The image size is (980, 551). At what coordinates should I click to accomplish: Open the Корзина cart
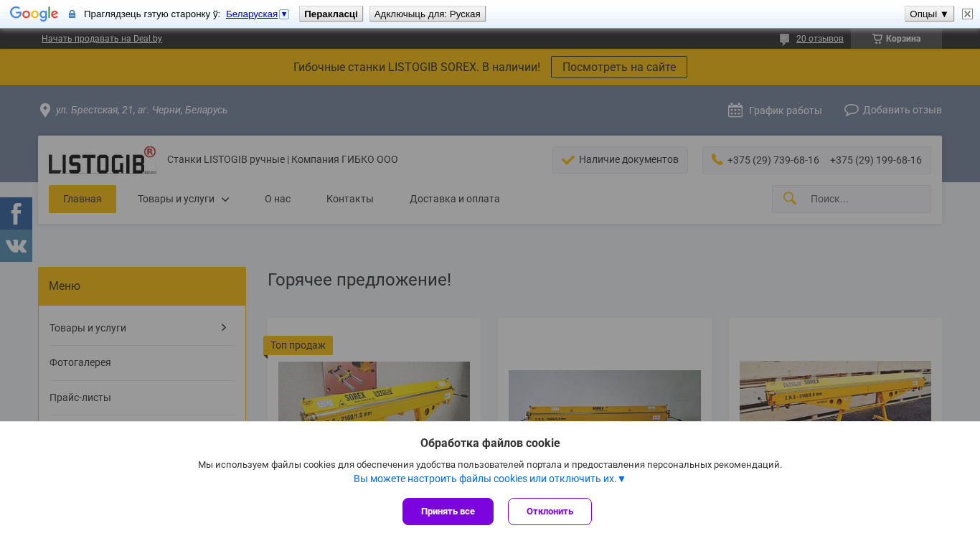click(896, 39)
